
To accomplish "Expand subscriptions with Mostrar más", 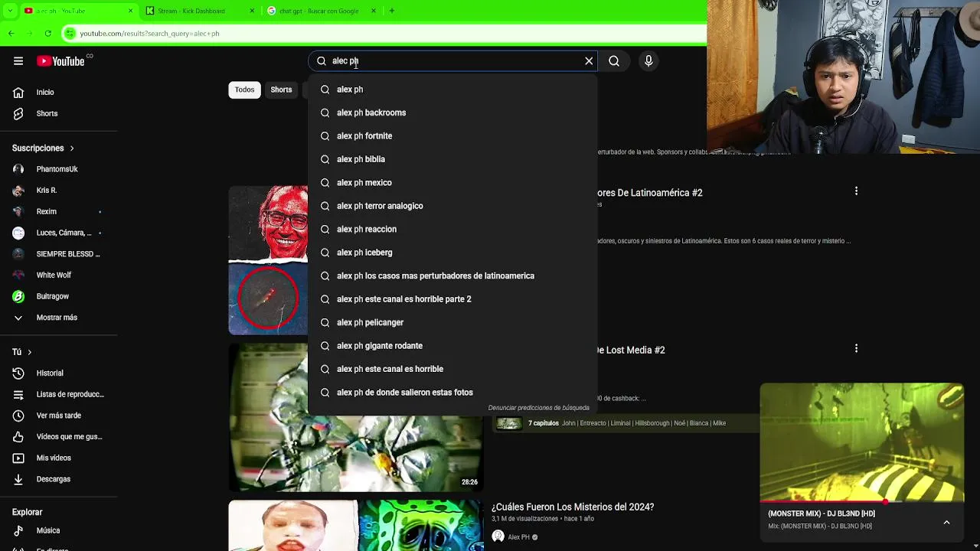I will (58, 318).
